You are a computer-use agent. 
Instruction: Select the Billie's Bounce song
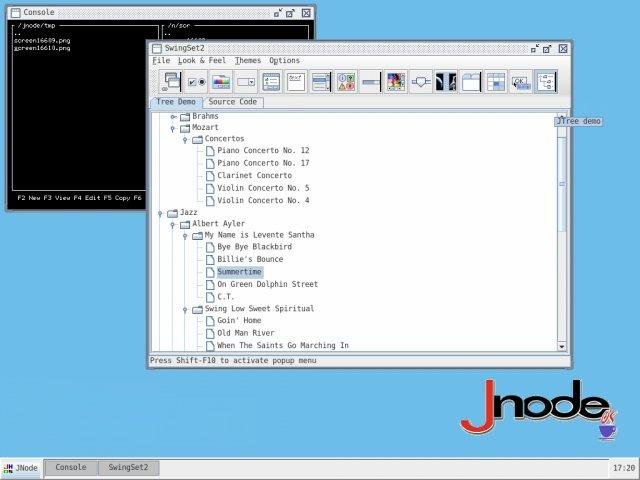244,260
